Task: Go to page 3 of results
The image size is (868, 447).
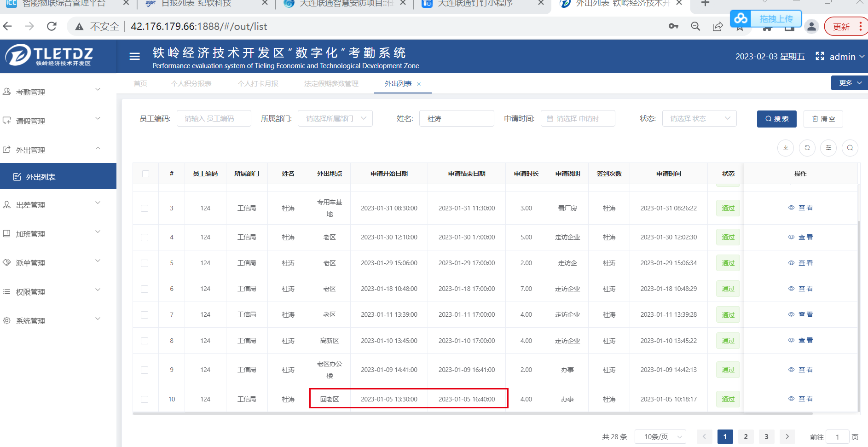Action: pyautogui.click(x=766, y=436)
